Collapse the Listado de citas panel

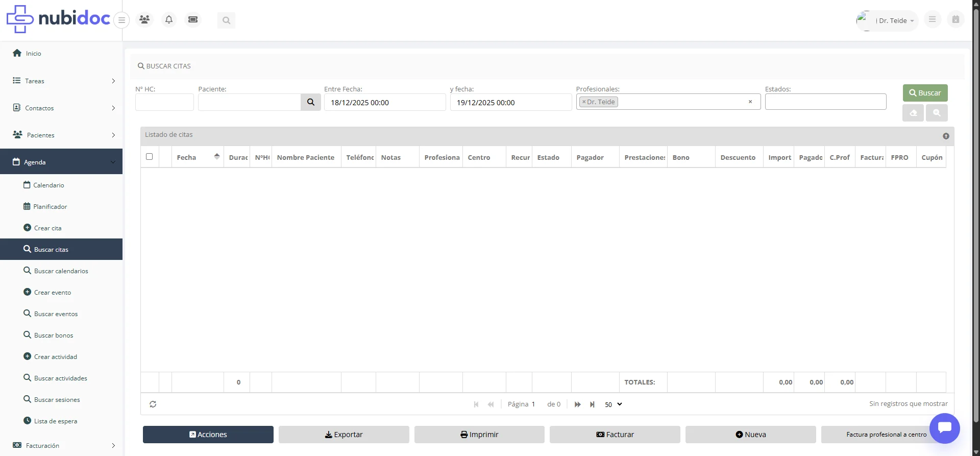tap(946, 136)
